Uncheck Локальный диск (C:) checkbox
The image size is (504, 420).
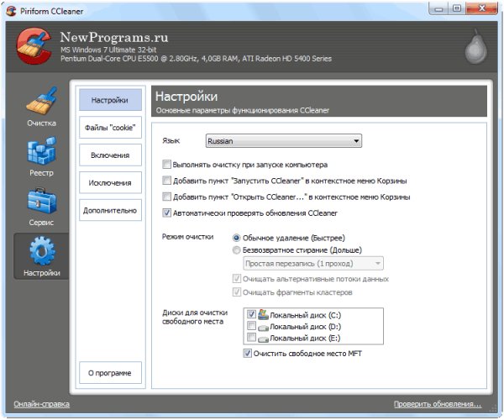pos(251,314)
